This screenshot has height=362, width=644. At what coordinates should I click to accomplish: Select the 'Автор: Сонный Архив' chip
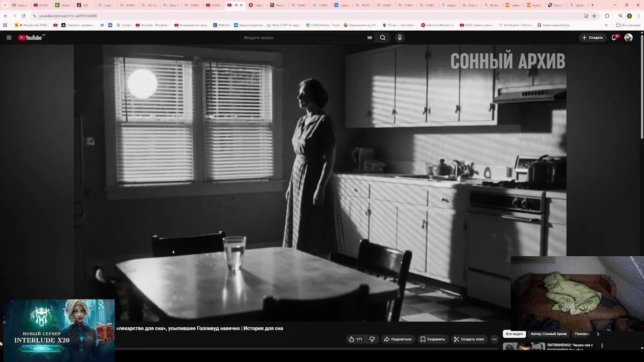(x=548, y=334)
